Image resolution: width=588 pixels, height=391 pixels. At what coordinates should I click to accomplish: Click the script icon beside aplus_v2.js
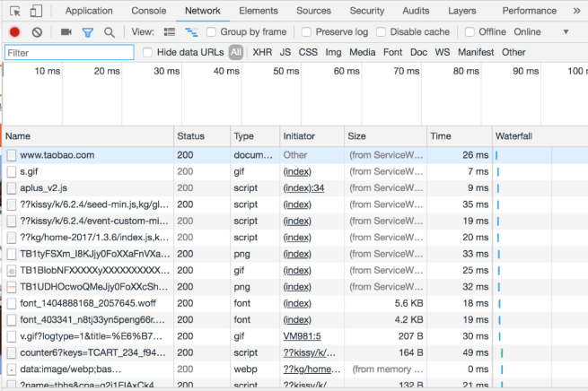[12, 188]
